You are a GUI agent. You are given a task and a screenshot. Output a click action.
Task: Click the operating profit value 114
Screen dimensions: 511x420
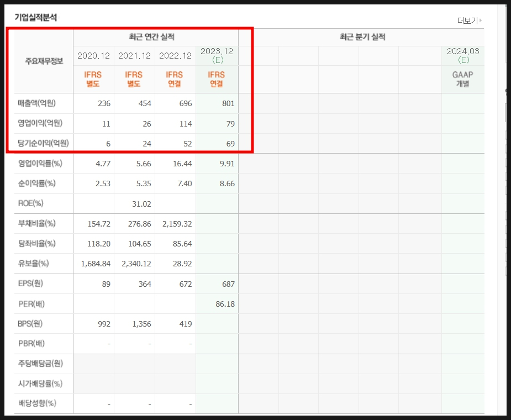pos(186,124)
